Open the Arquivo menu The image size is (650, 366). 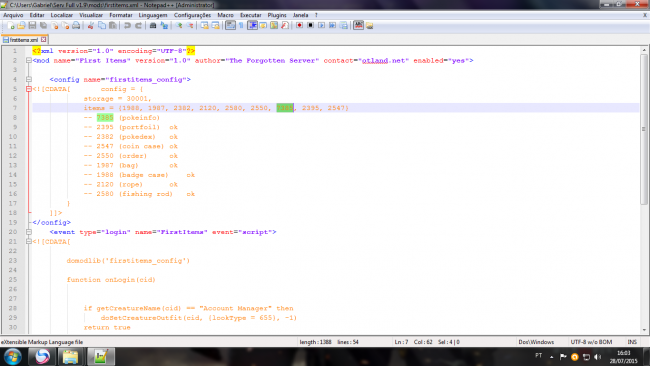[13, 15]
